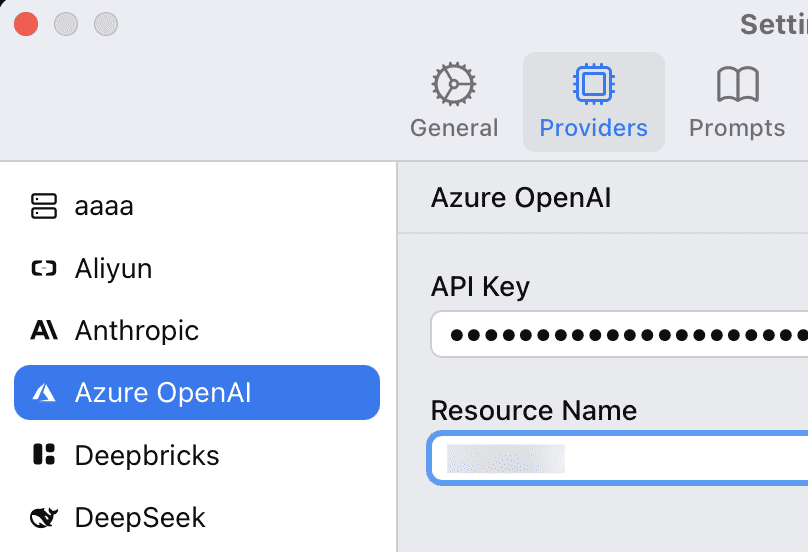The width and height of the screenshot is (808, 552).
Task: Open the Prompts book icon
Action: click(737, 84)
